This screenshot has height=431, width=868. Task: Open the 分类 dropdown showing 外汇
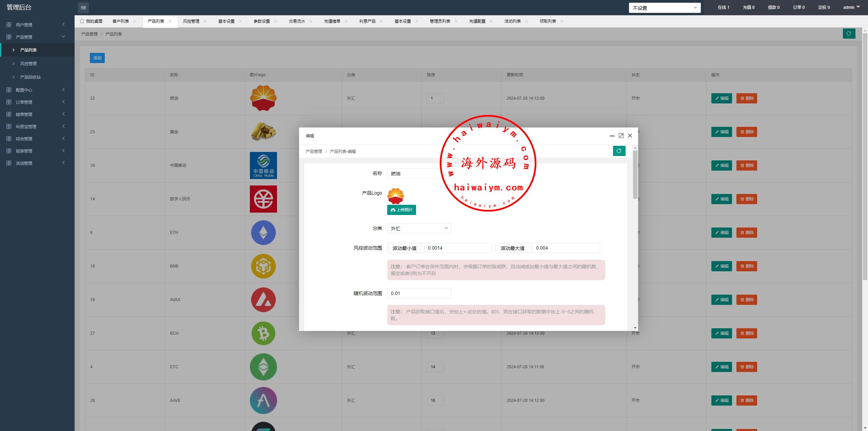point(419,228)
